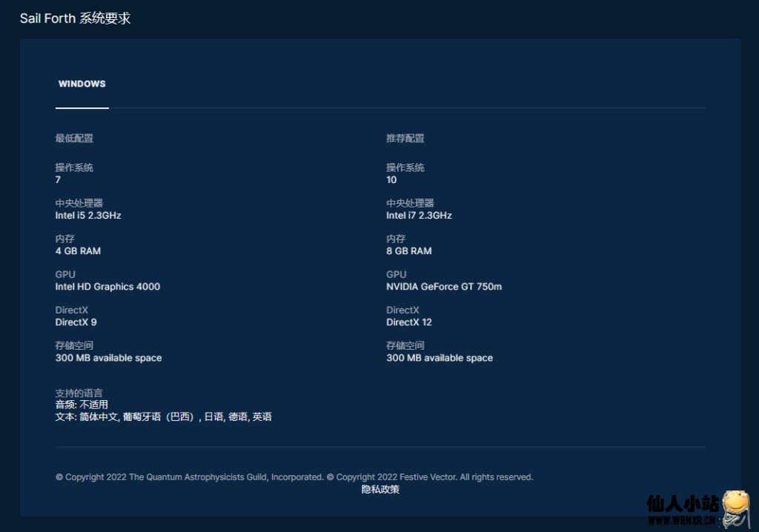
Task: Select the WINDOWS tab
Action: coord(82,84)
